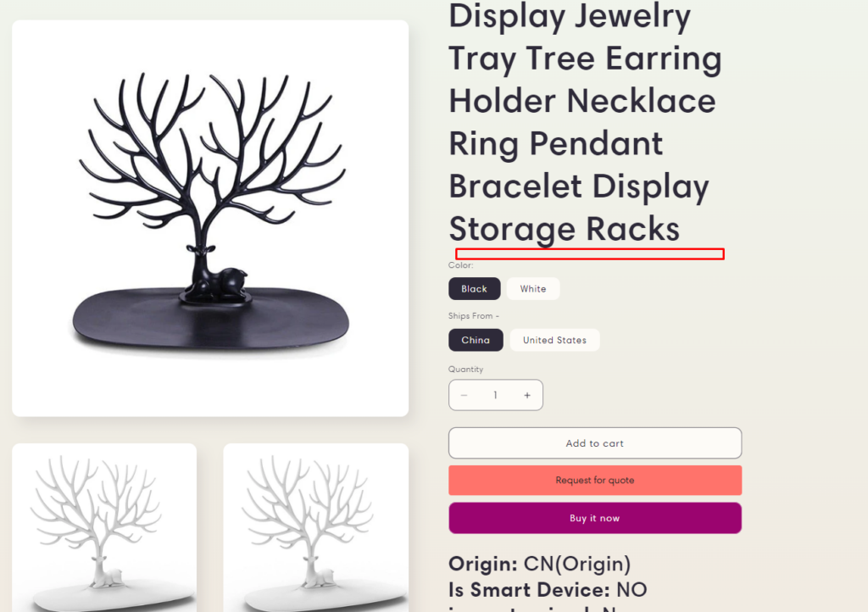Set Ships From to China
The width and height of the screenshot is (868, 612).
point(476,340)
